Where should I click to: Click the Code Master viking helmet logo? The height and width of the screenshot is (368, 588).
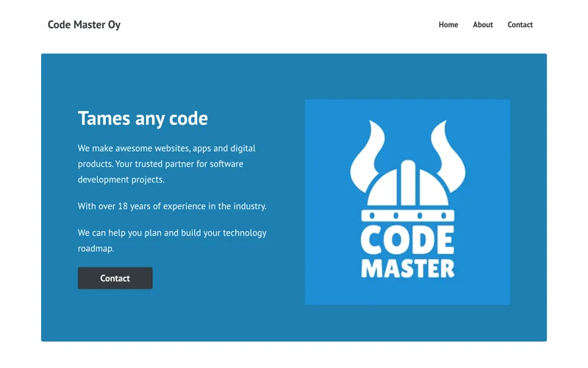coord(407,202)
